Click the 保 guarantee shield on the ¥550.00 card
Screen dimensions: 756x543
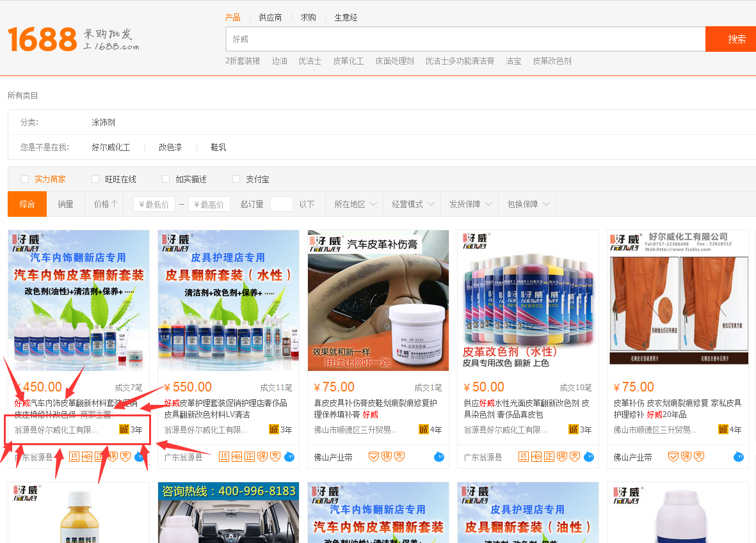262,457
